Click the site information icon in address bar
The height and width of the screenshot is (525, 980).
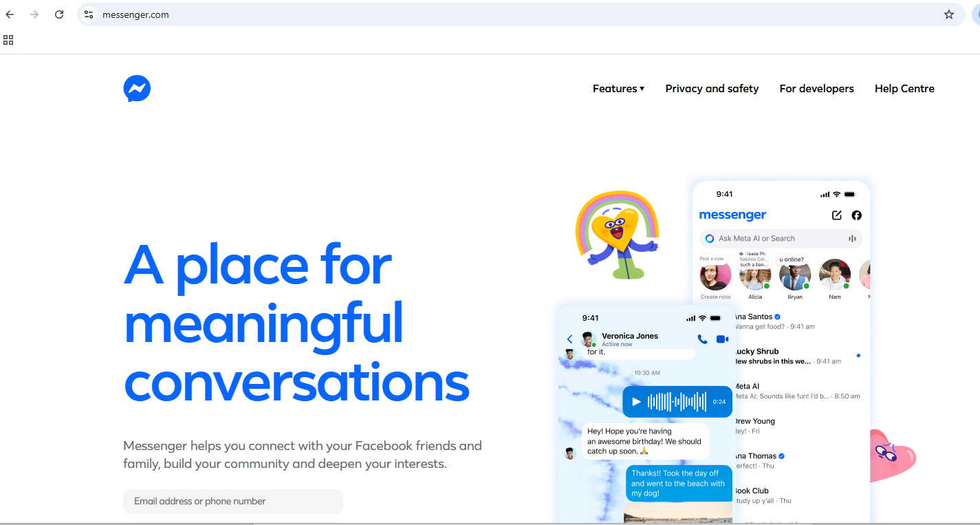tap(89, 14)
